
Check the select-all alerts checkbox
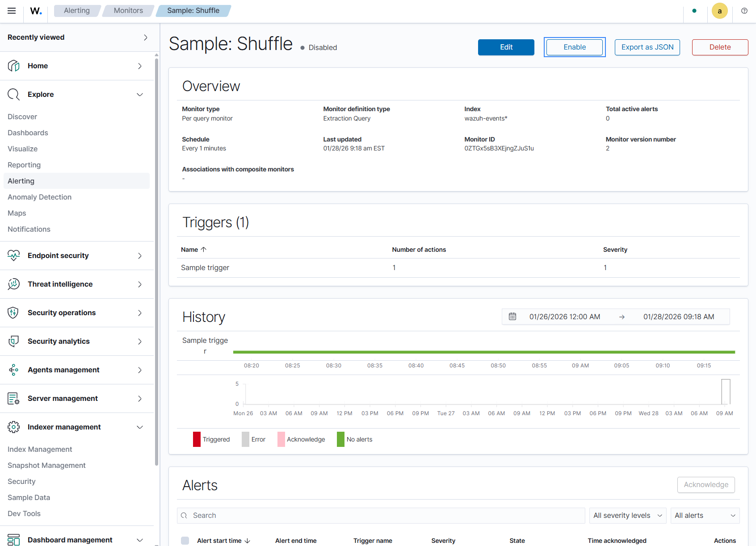[x=185, y=541]
